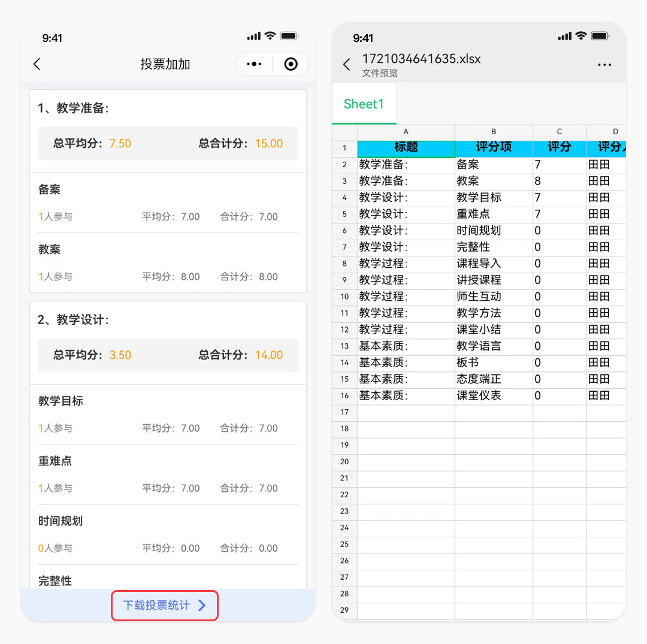Open more options for xlsx file
This screenshot has height=644, width=647.
tap(604, 65)
